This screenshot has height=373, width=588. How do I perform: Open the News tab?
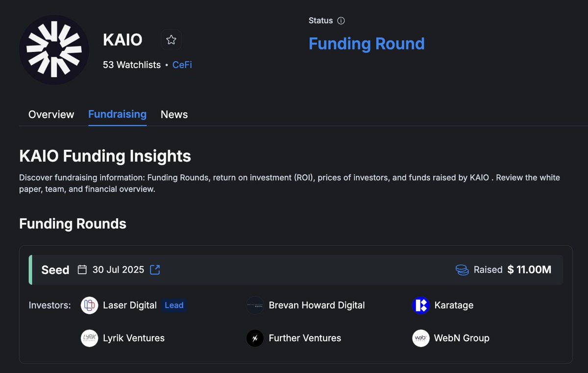[x=174, y=114]
